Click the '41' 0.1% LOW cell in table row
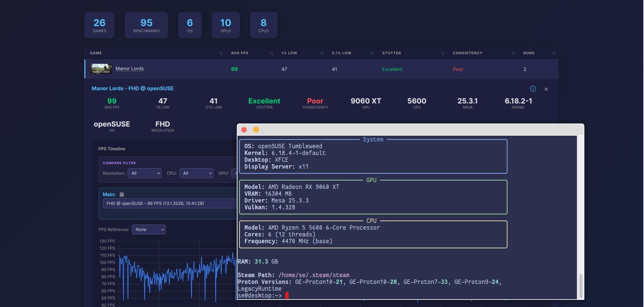The height and width of the screenshot is (307, 644). (334, 69)
